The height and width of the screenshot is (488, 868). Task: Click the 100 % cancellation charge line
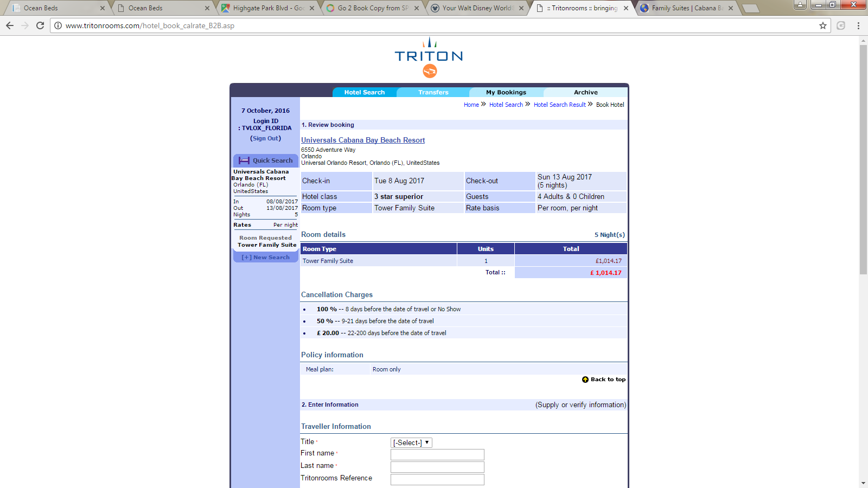[x=388, y=309]
